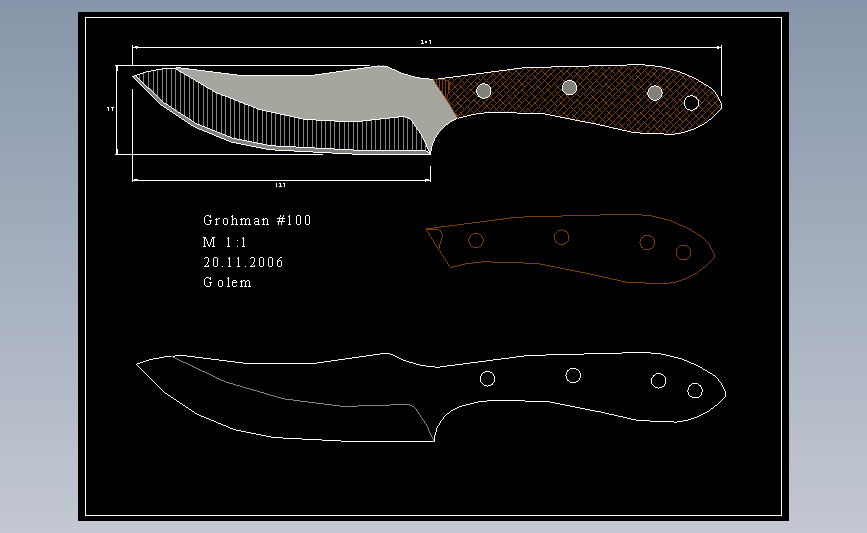Image resolution: width=867 pixels, height=533 pixels.
Task: Select second pin hole on colored knife handle
Action: tap(570, 87)
